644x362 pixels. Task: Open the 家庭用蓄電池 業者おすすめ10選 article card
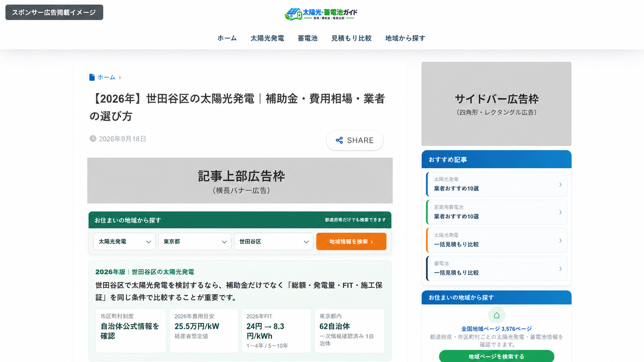496,212
